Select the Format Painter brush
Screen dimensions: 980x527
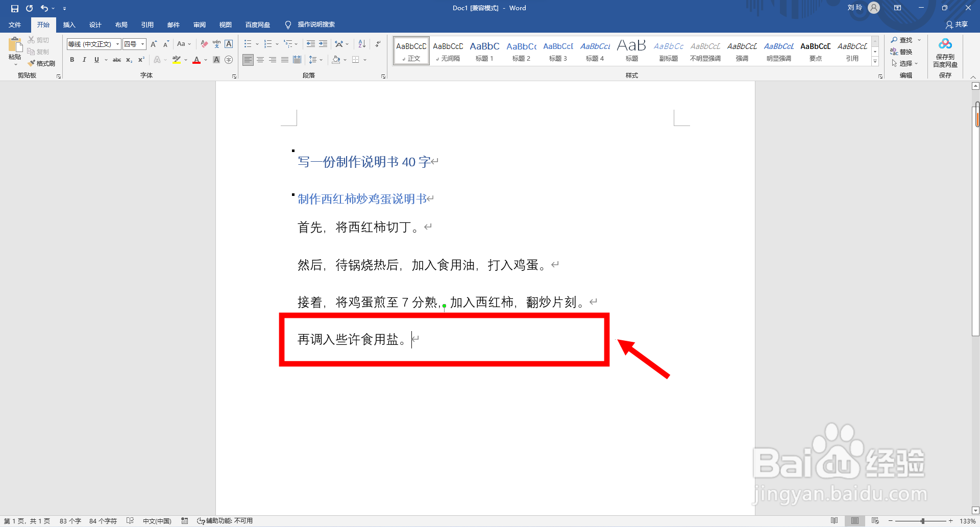pyautogui.click(x=42, y=63)
